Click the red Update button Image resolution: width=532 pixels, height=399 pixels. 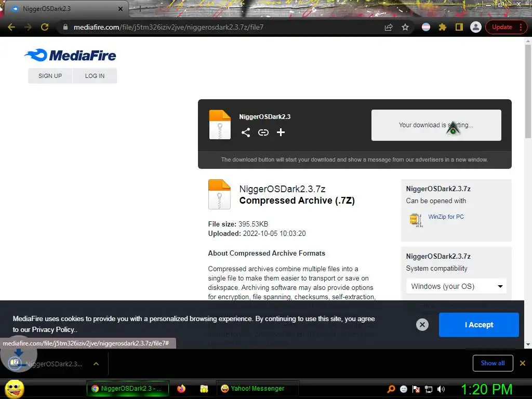point(502,27)
